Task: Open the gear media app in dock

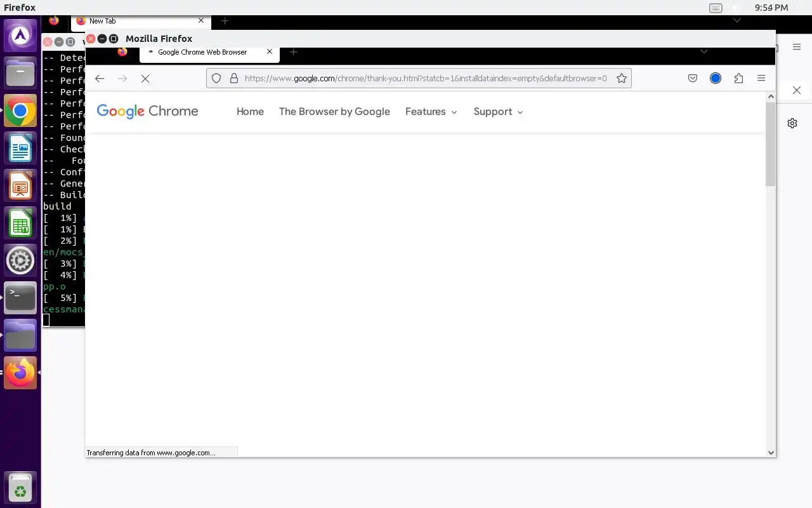Action: [x=20, y=261]
